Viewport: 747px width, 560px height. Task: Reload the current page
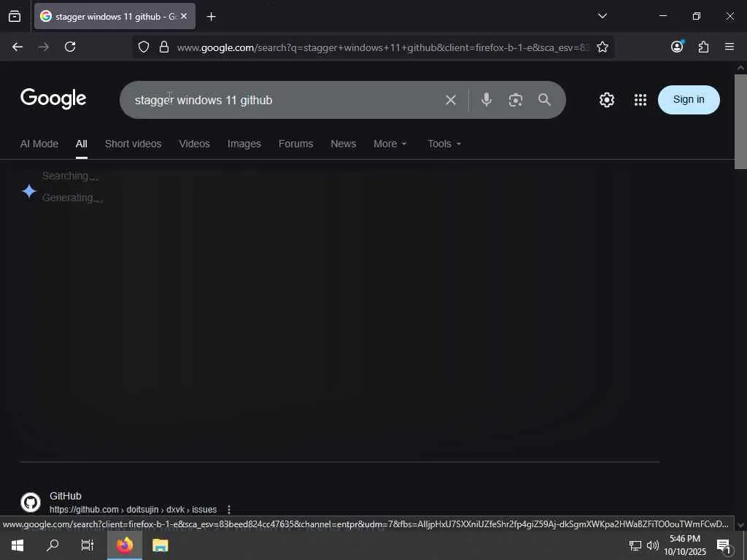pyautogui.click(x=70, y=47)
